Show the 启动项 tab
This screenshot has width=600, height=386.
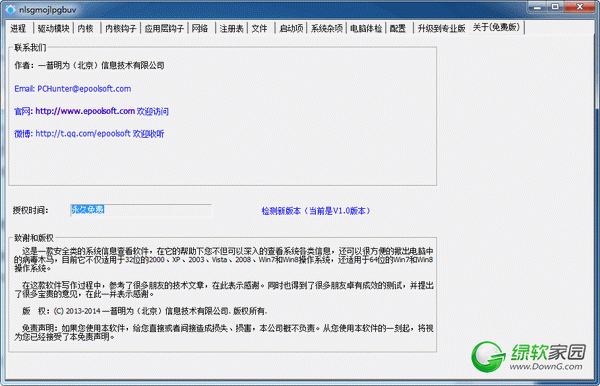coord(291,28)
